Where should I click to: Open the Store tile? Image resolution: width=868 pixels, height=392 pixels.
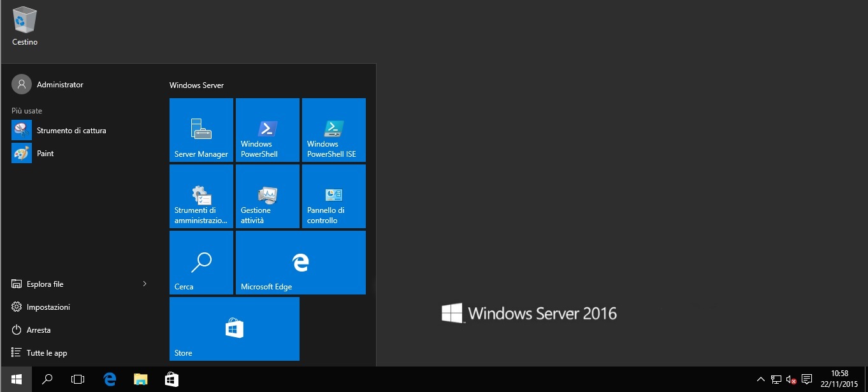tap(235, 329)
